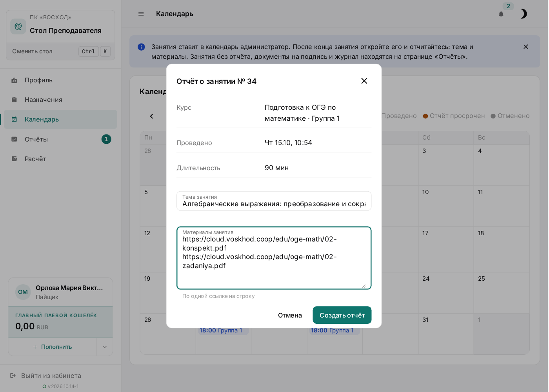Screen dimensions: 549x392
Task: Click the notification count badge 2
Action: tap(508, 6)
